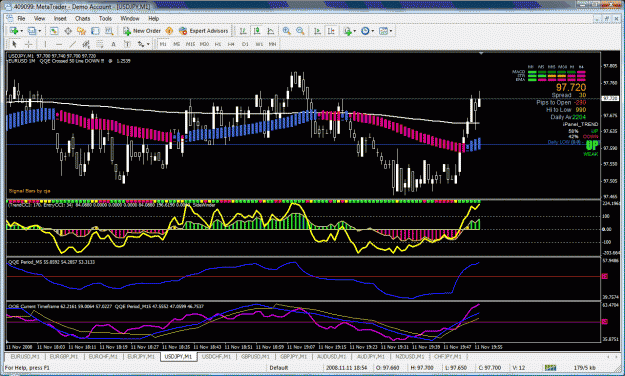Open the Indicators list dropdown

tap(354, 31)
